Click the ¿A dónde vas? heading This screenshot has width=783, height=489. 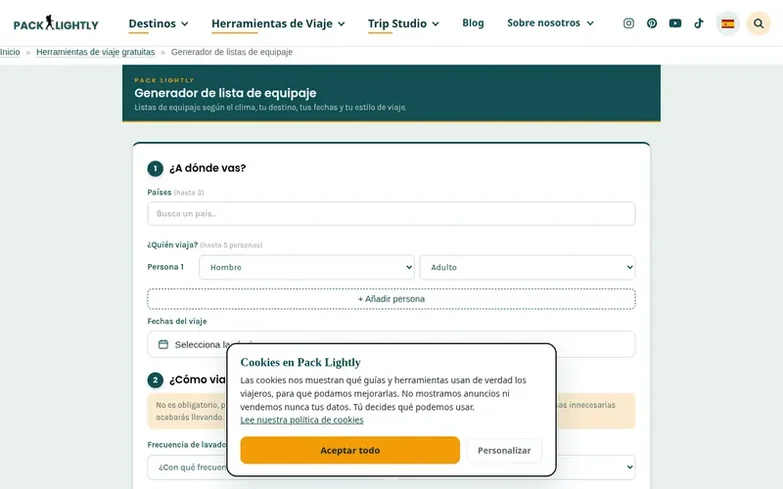point(207,168)
